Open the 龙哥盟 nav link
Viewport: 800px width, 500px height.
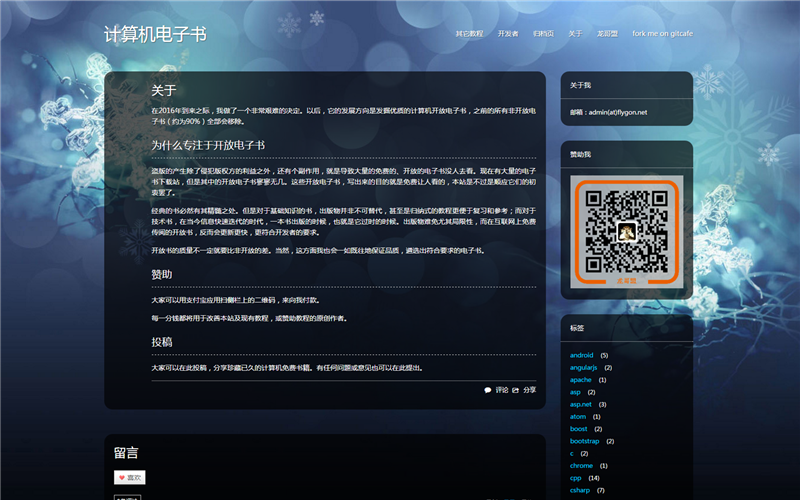click(x=607, y=34)
